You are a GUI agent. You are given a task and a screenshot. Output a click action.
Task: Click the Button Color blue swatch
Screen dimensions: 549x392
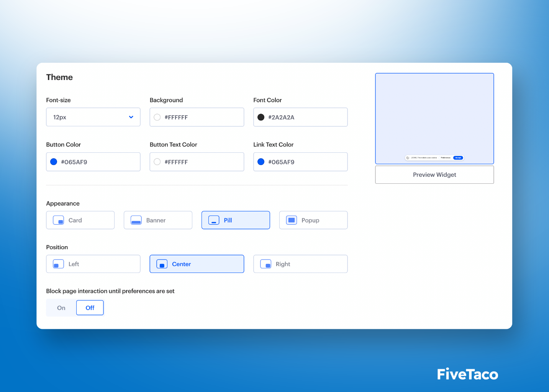point(54,162)
